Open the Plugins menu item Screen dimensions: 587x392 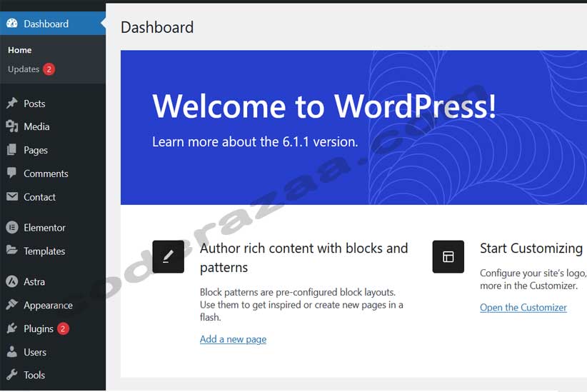click(x=39, y=328)
